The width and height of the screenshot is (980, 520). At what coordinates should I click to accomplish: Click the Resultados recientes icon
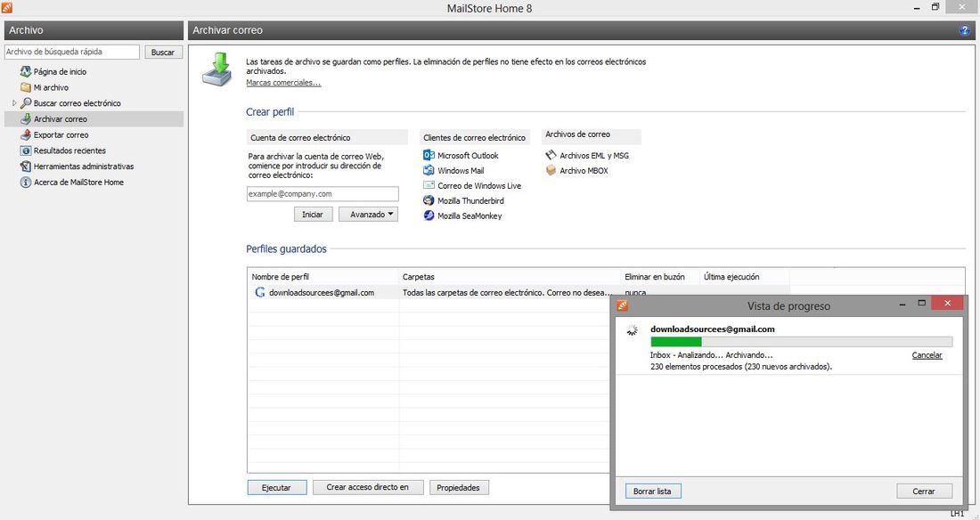point(26,150)
